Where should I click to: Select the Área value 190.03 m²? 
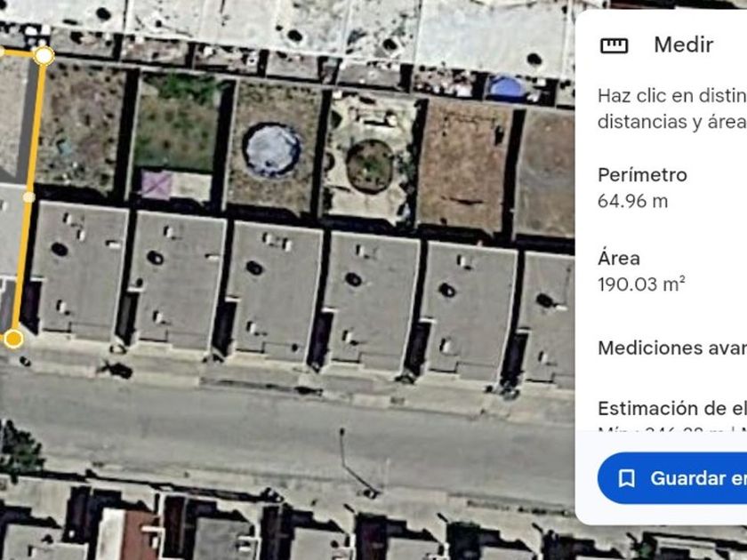click(x=641, y=284)
